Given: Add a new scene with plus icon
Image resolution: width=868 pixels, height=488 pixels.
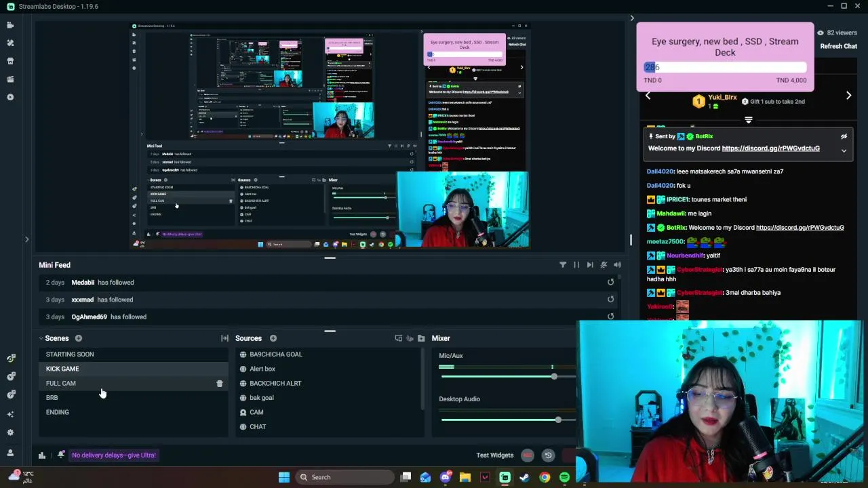Looking at the screenshot, I should click(x=78, y=338).
